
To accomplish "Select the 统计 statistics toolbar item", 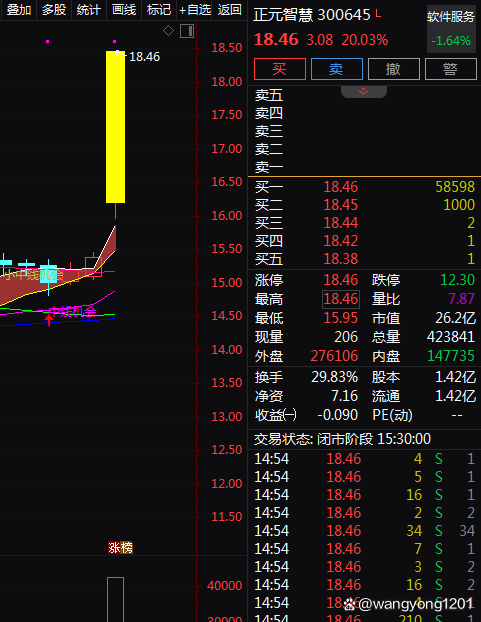I will point(89,10).
